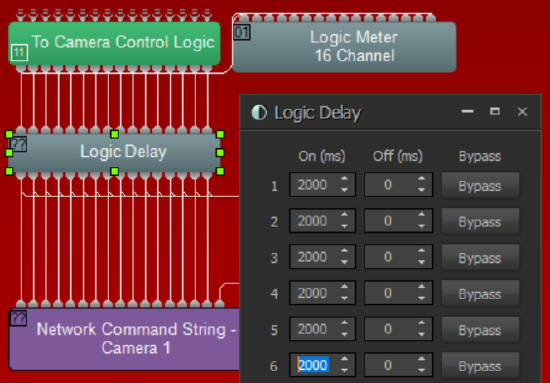Click the On (ms) field for channel 5
This screenshot has width=550, height=383.
point(322,329)
